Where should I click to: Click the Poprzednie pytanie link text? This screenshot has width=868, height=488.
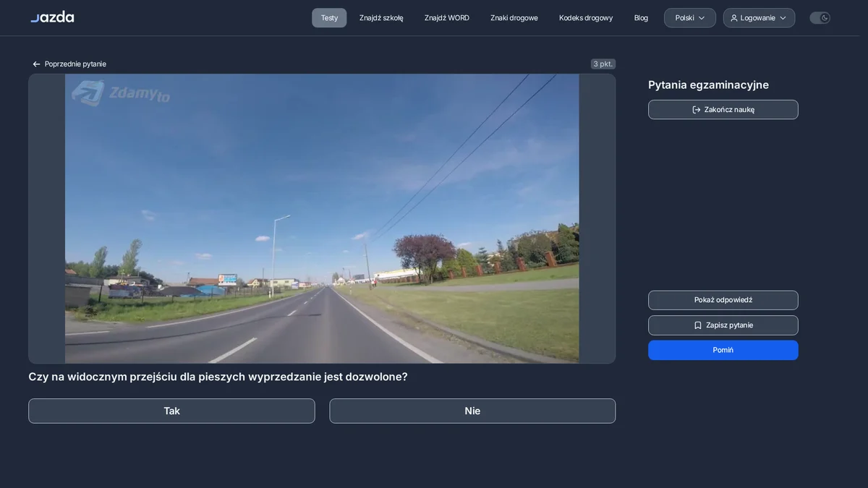[75, 64]
